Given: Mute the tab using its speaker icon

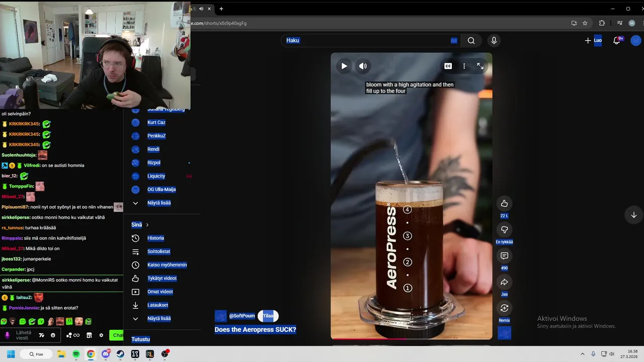Looking at the screenshot, I should click(201, 9).
